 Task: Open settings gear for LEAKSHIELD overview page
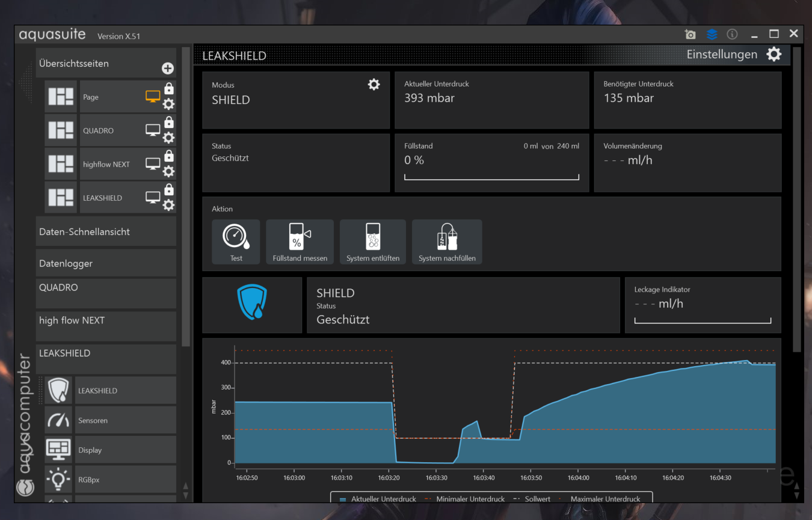tap(169, 205)
